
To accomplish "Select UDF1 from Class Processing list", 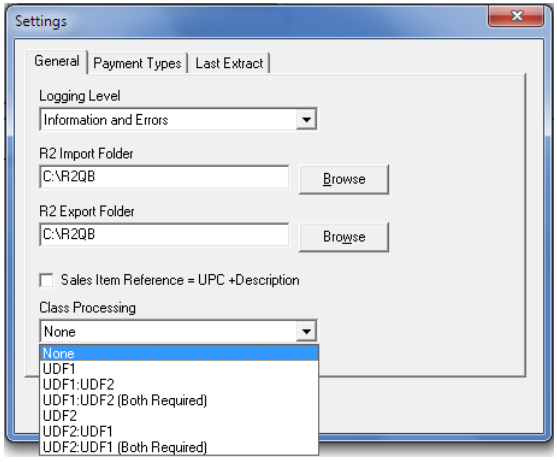I will pos(179,369).
